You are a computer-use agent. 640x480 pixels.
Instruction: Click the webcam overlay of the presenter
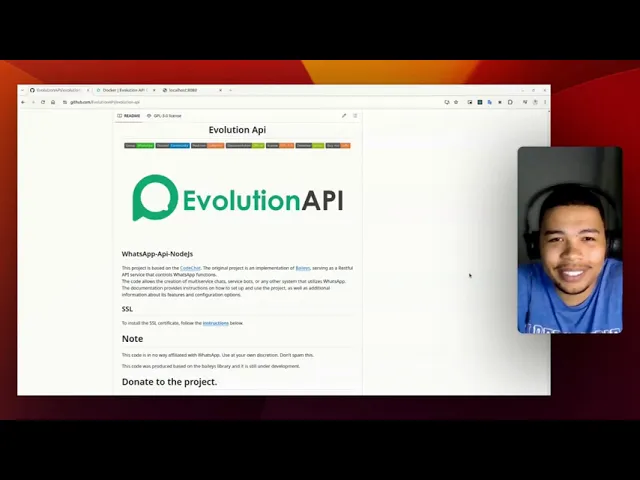[x=570, y=240]
